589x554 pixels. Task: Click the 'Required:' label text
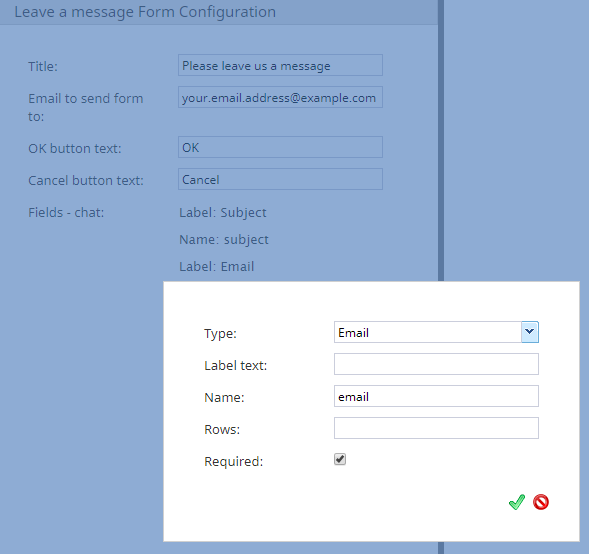coord(234,461)
